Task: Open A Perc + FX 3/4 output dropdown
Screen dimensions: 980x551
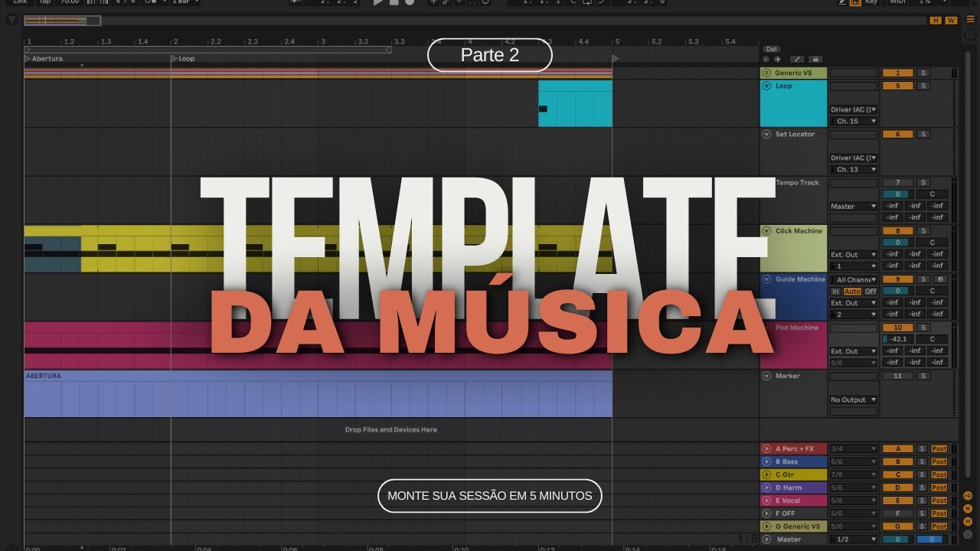Action: pyautogui.click(x=854, y=448)
